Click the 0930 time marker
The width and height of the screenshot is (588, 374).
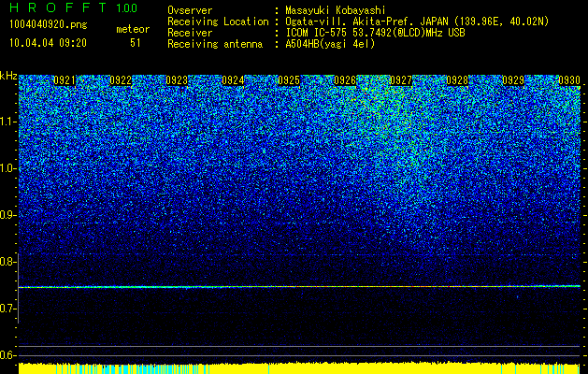tap(569, 80)
